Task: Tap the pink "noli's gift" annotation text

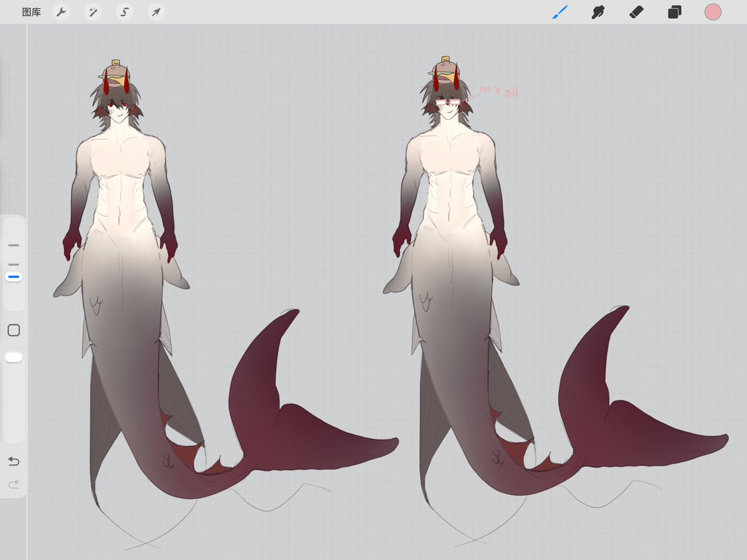Action: [x=498, y=90]
